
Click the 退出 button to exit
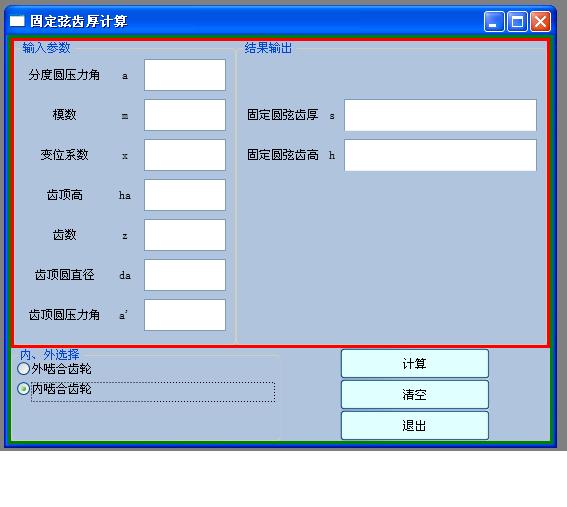pyautogui.click(x=415, y=426)
